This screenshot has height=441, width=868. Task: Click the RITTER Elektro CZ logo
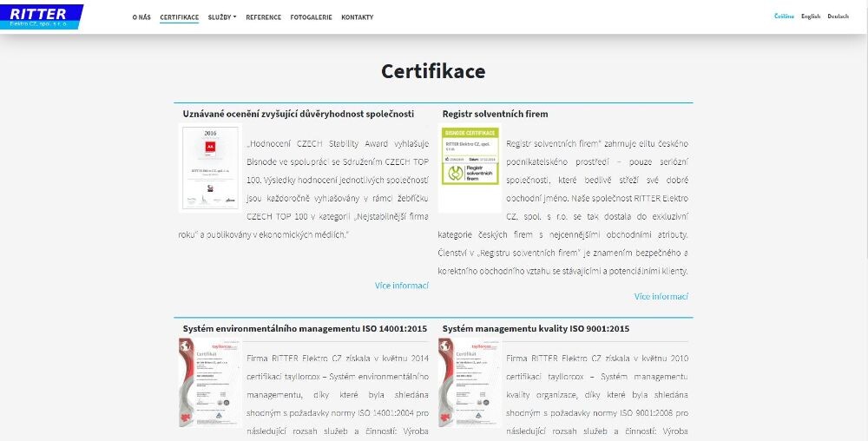pos(42,16)
